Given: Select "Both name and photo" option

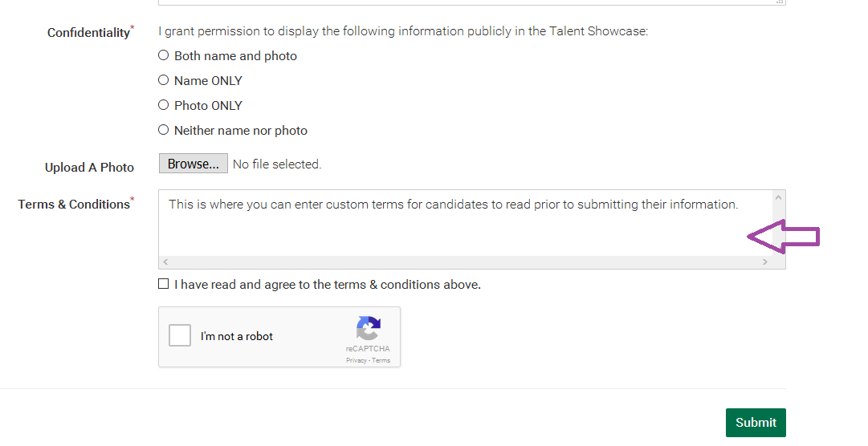Looking at the screenshot, I should coord(163,55).
